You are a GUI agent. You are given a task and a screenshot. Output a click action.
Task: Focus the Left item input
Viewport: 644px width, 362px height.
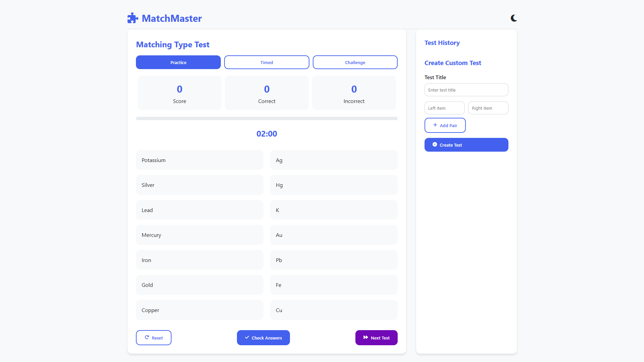(444, 108)
